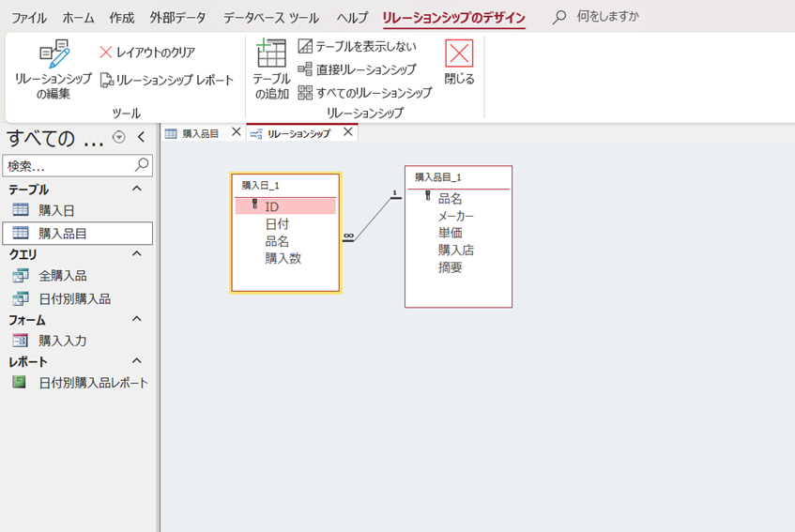Open the 作成 ribbon tab
The width and height of the screenshot is (795, 532).
[x=121, y=18]
